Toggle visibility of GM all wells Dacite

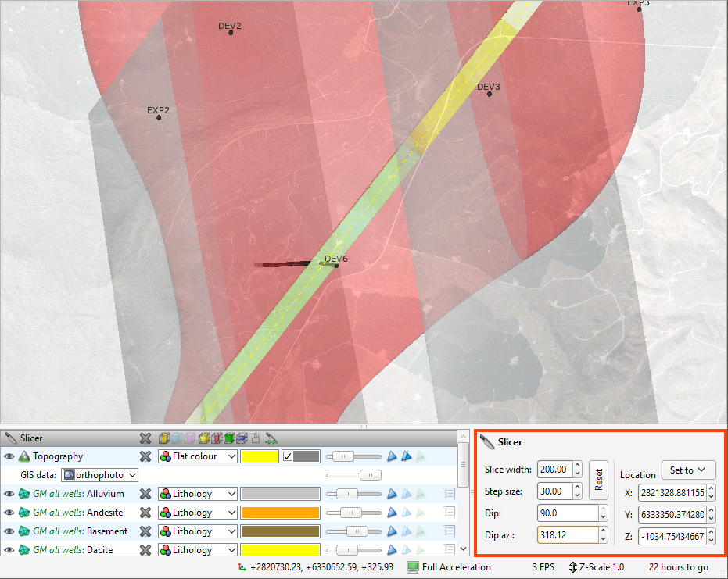[9, 550]
